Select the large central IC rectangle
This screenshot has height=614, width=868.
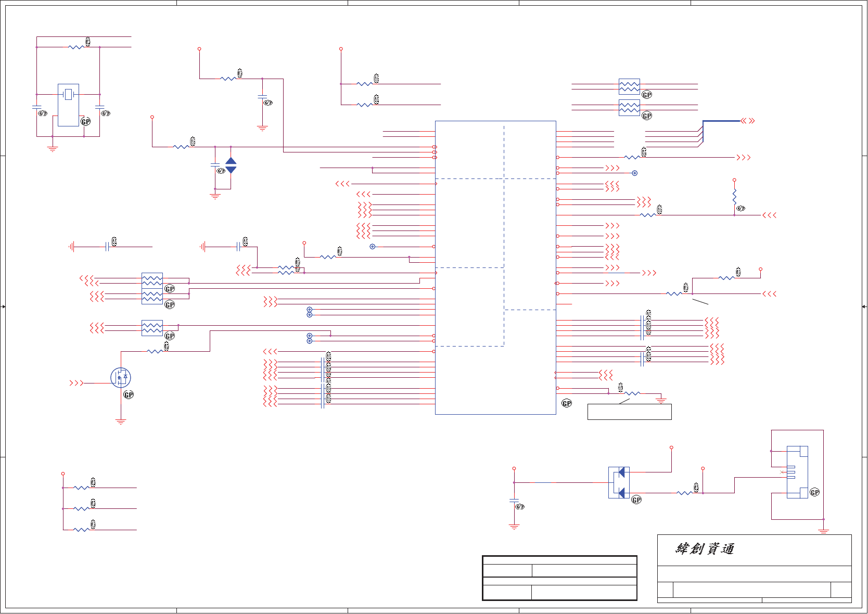[x=495, y=267]
